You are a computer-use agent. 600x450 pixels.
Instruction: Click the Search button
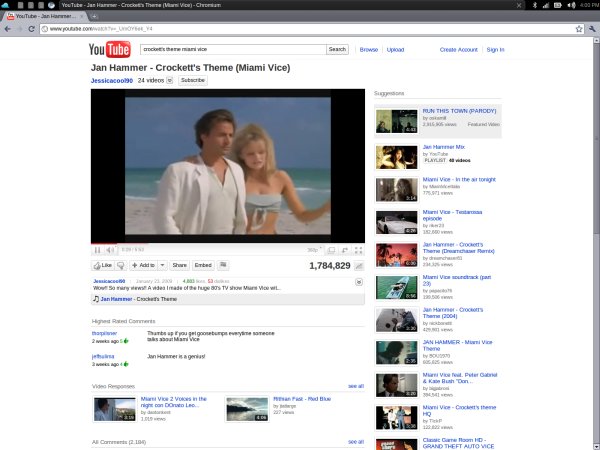click(337, 49)
